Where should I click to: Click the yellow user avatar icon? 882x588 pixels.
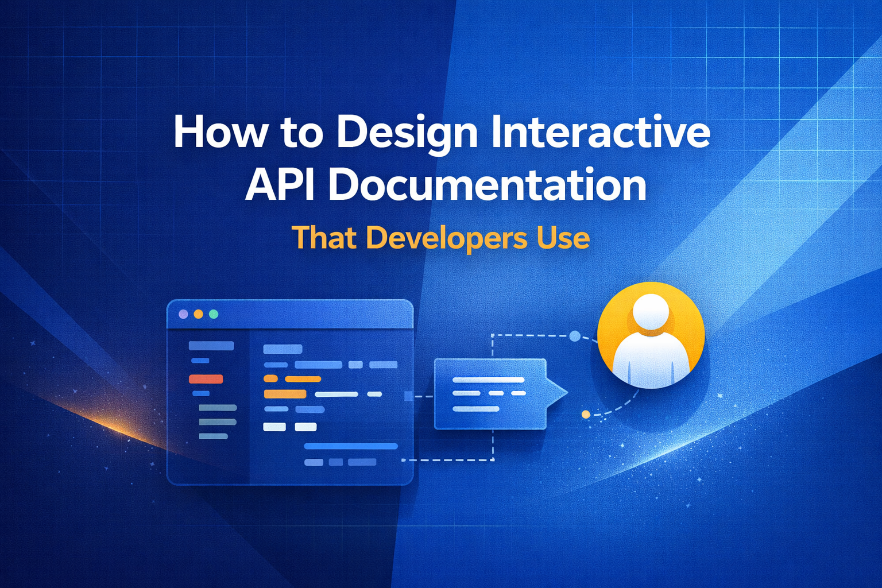[x=651, y=335]
